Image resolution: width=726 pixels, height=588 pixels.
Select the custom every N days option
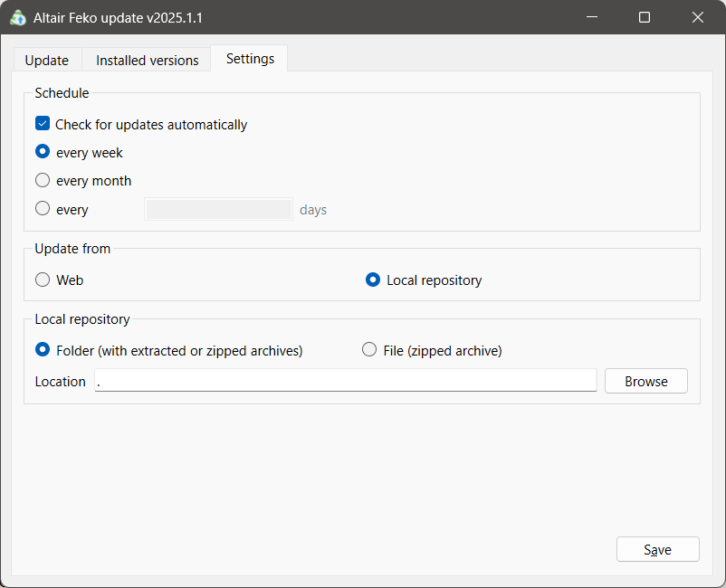pos(43,208)
